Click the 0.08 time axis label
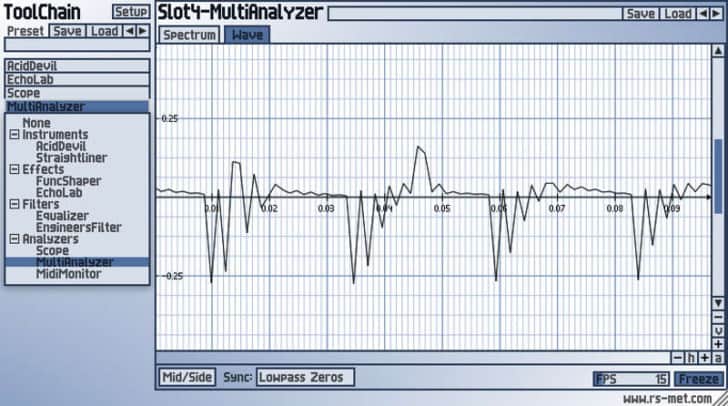This screenshot has height=406, width=728. click(615, 209)
